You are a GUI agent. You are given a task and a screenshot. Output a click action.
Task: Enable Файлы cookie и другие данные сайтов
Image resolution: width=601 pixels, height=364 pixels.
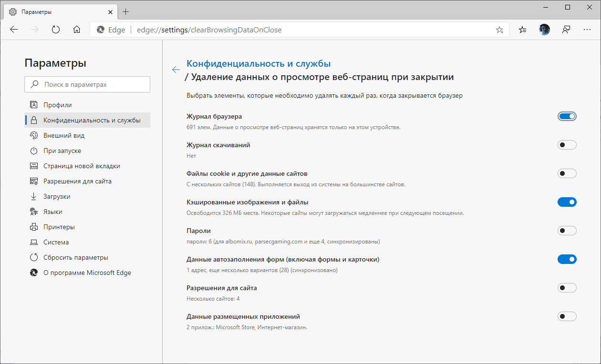click(x=567, y=173)
